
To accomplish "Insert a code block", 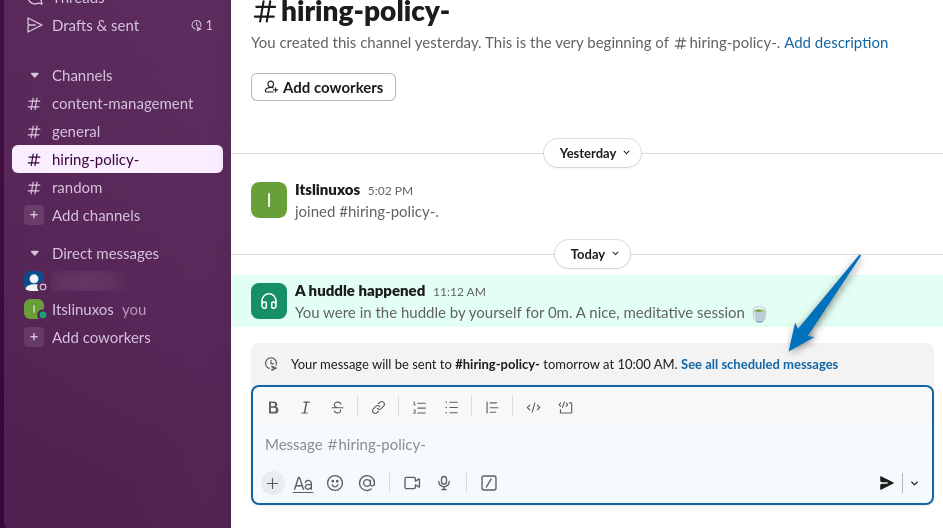I will [566, 408].
